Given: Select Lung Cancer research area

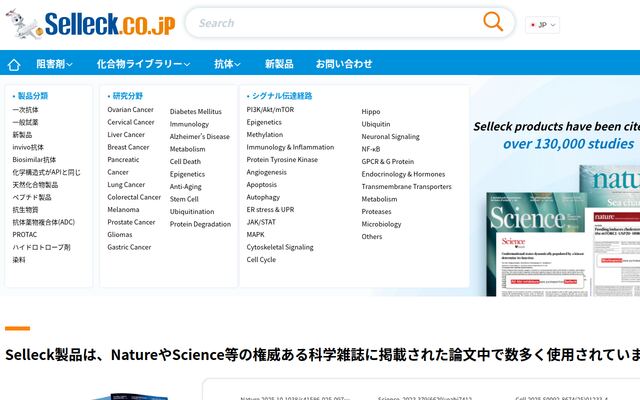Looking at the screenshot, I should click(126, 185).
